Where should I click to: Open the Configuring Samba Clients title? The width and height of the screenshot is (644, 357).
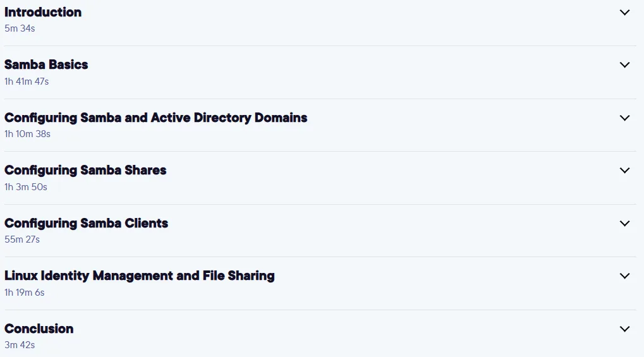click(x=86, y=224)
